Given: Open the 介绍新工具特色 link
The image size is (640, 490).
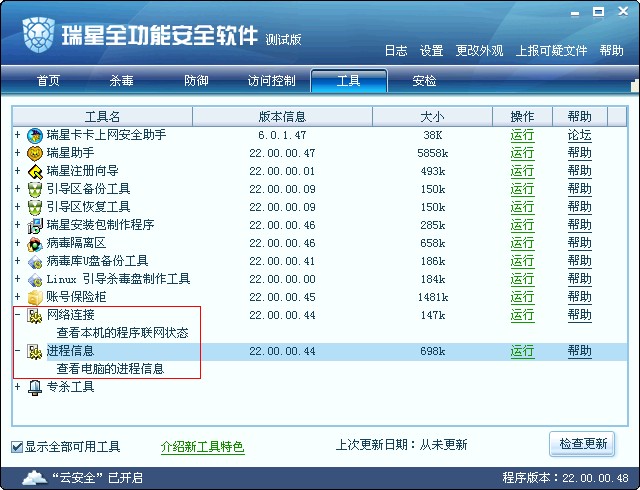Looking at the screenshot, I should [202, 447].
